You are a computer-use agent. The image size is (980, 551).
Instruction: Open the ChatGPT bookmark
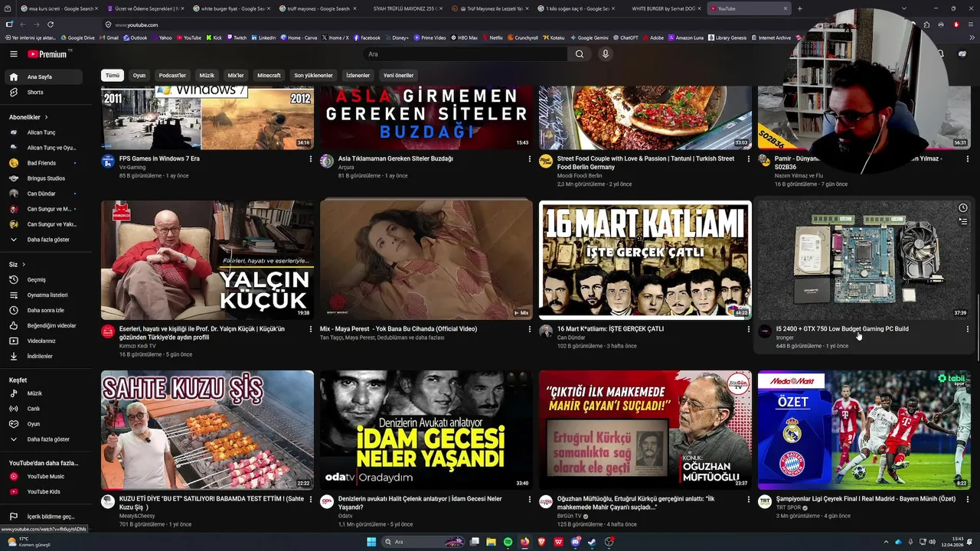click(x=625, y=37)
